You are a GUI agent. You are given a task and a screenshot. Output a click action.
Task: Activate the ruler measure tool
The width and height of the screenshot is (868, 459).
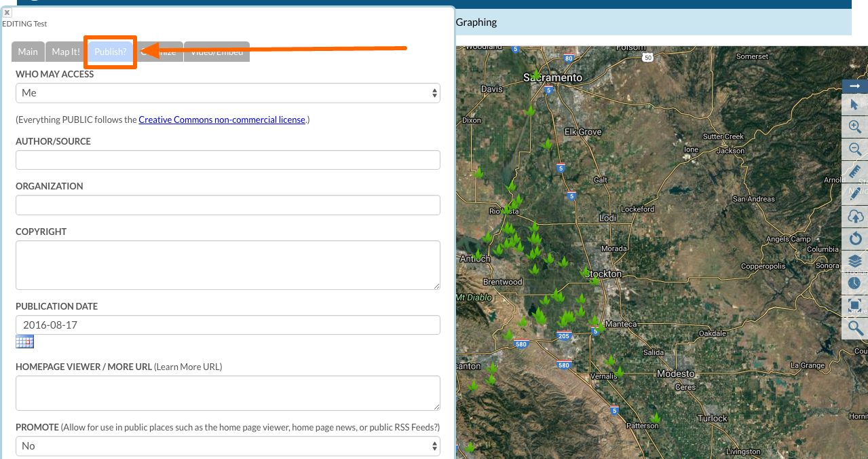(854, 172)
